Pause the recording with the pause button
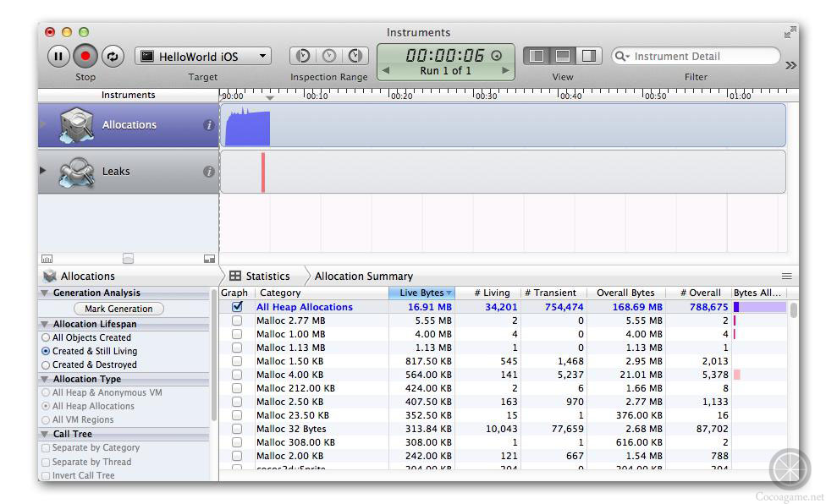 (58, 57)
